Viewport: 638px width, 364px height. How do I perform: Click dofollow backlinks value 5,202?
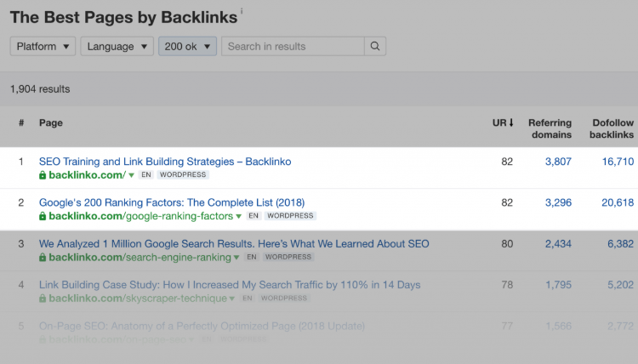[620, 285]
